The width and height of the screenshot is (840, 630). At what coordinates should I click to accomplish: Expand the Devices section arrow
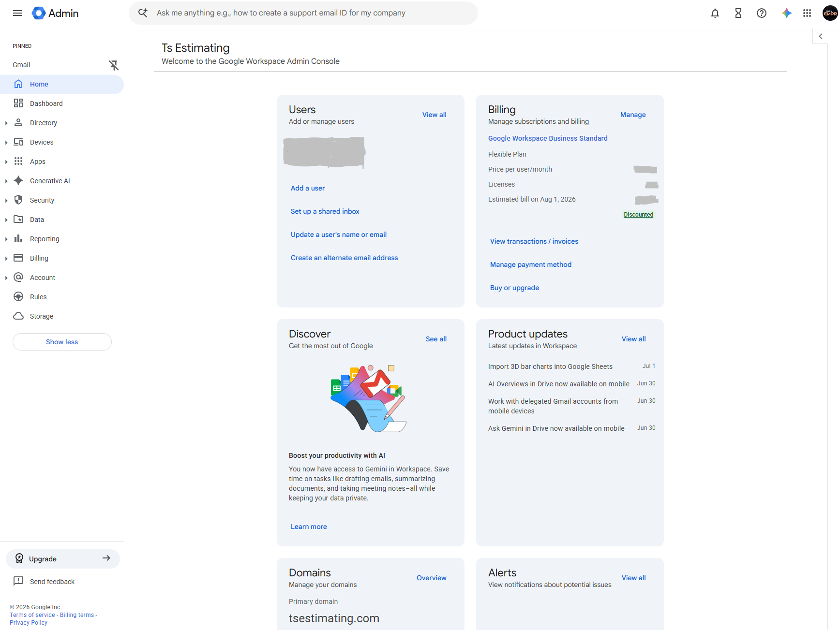click(6, 143)
